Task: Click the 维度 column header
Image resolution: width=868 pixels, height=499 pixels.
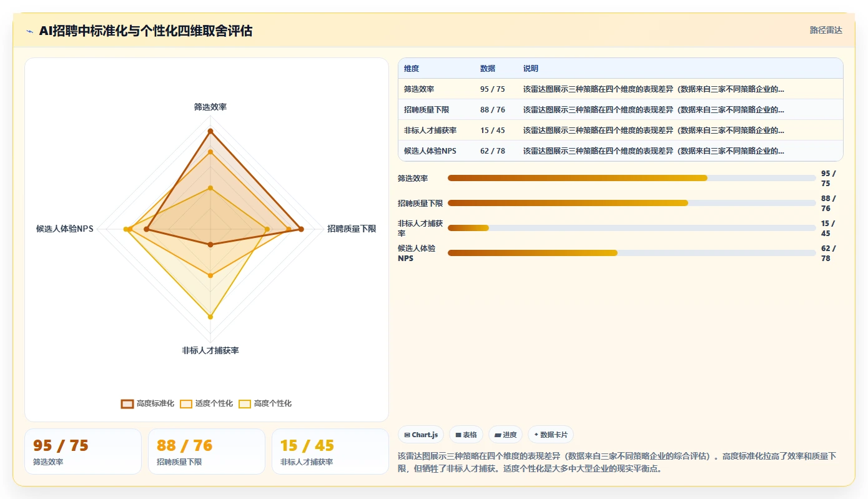Action: pyautogui.click(x=412, y=69)
